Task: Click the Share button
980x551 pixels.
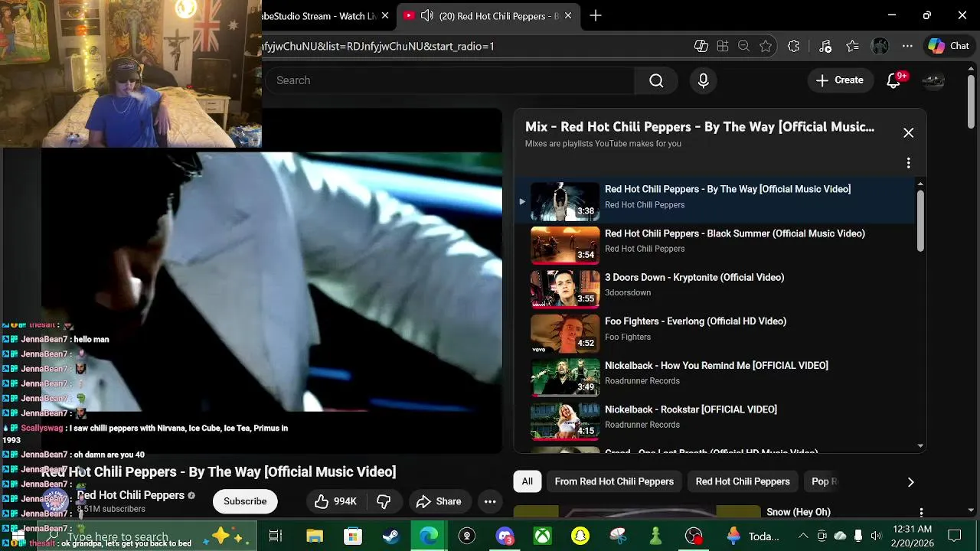Action: tap(439, 501)
